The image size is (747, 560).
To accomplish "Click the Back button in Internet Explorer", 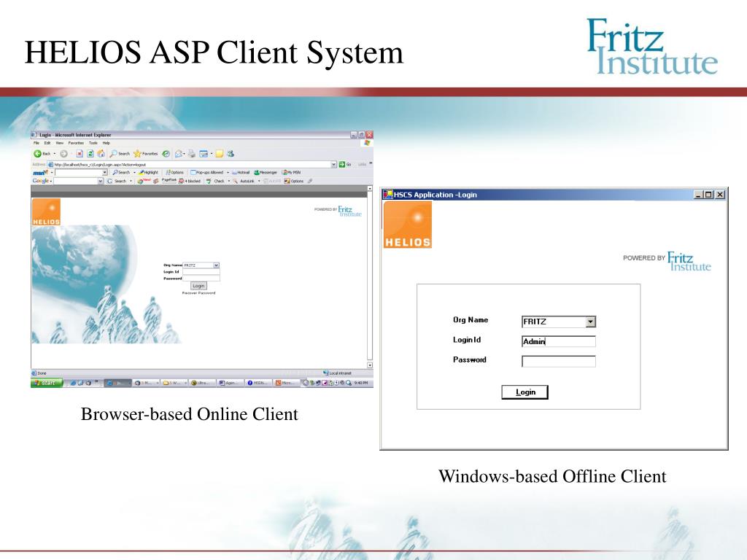I will (x=42, y=154).
